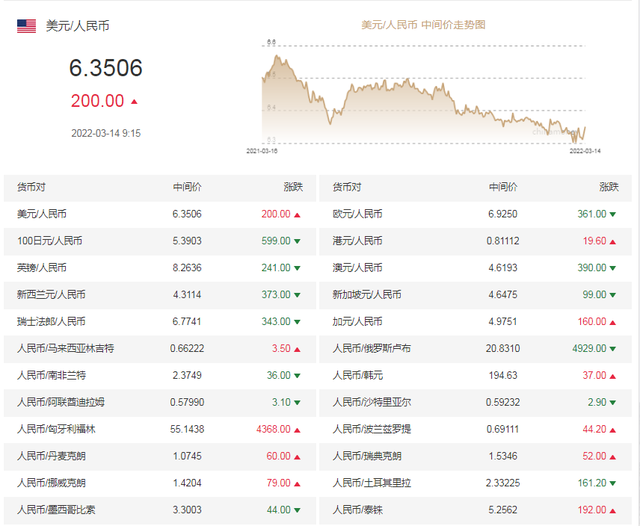The image size is (640, 526).
Task: Click the down arrow in 人民币/俄罗斯卢布 row
Action: [x=613, y=349]
